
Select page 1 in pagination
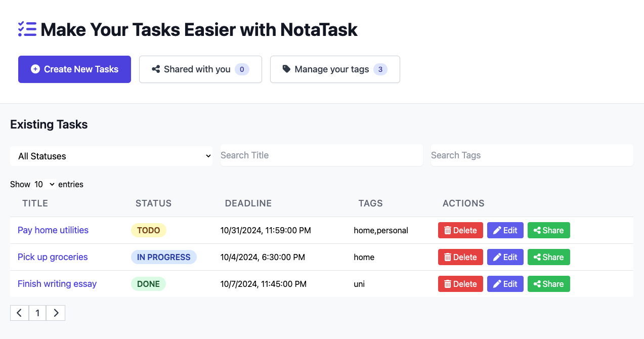[x=37, y=313]
